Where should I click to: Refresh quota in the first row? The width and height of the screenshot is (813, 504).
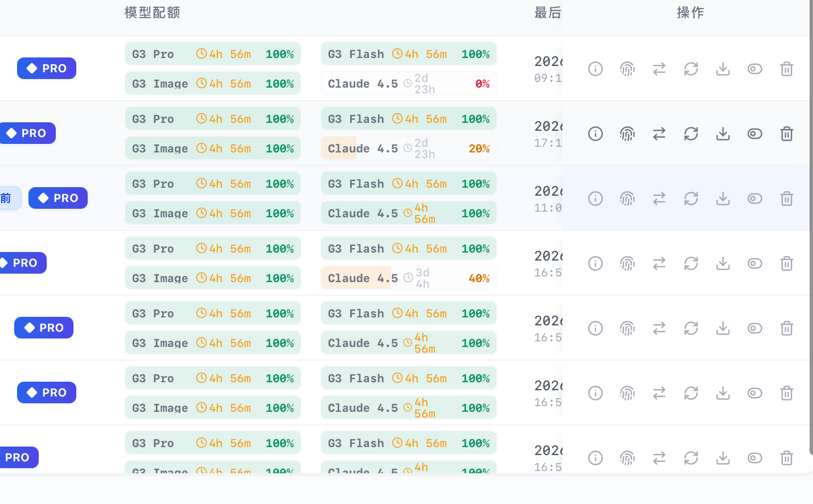(x=691, y=69)
